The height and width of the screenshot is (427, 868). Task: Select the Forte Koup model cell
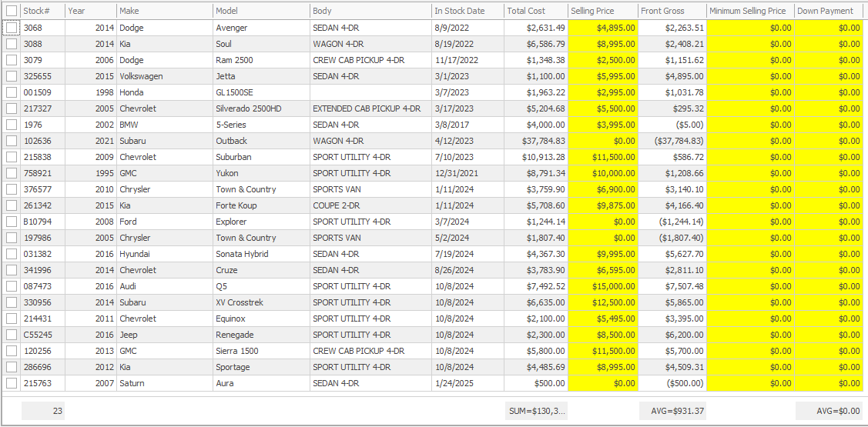click(x=261, y=205)
